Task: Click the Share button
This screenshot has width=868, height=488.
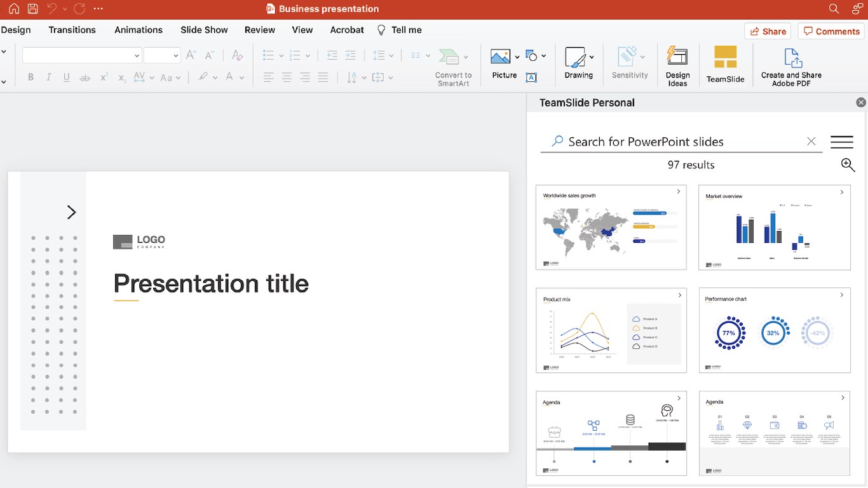Action: pyautogui.click(x=768, y=31)
